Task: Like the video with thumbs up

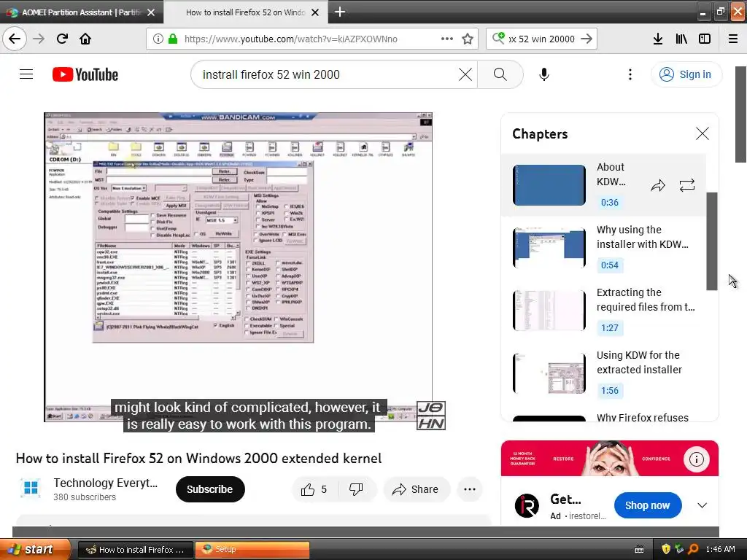Action: [x=314, y=489]
